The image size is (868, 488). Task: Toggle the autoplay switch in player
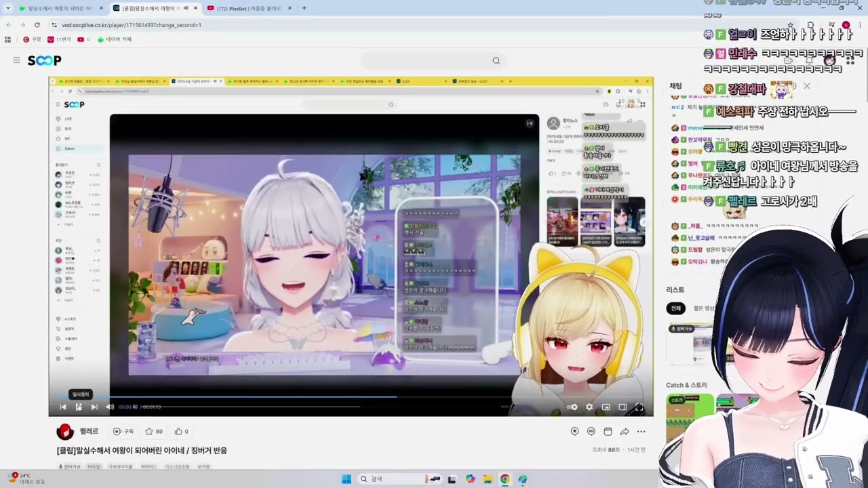572,407
